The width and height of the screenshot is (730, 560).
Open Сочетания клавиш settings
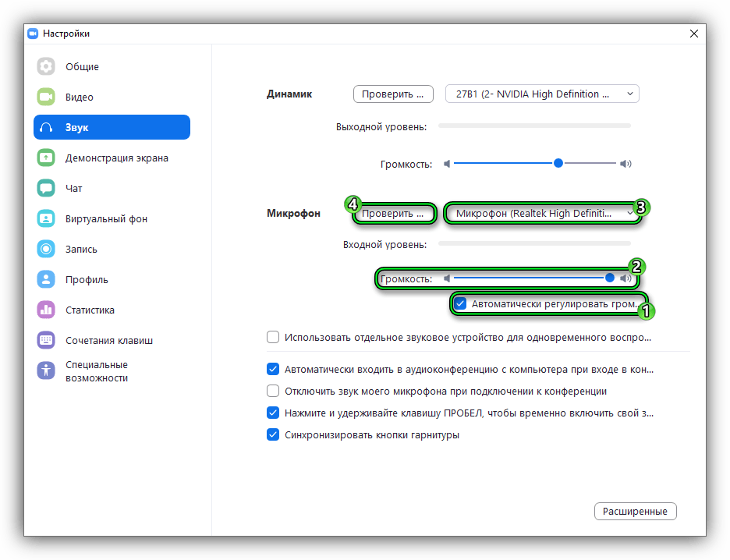(x=112, y=340)
